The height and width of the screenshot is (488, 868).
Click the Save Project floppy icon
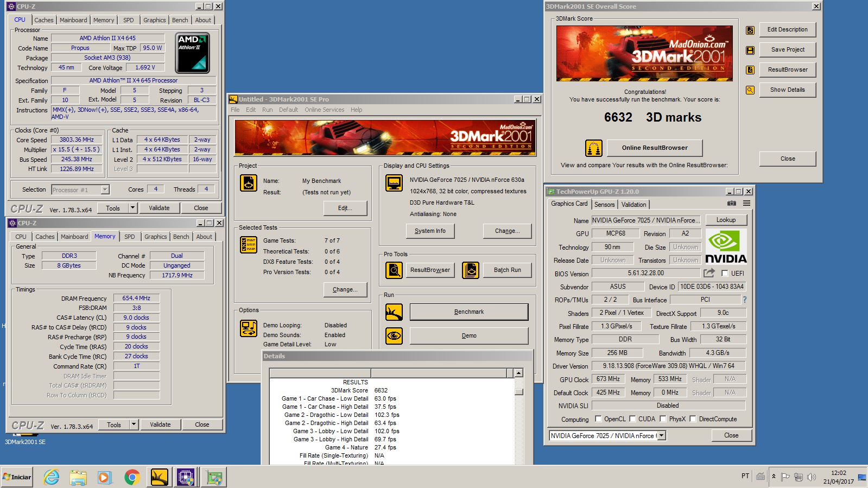(750, 50)
